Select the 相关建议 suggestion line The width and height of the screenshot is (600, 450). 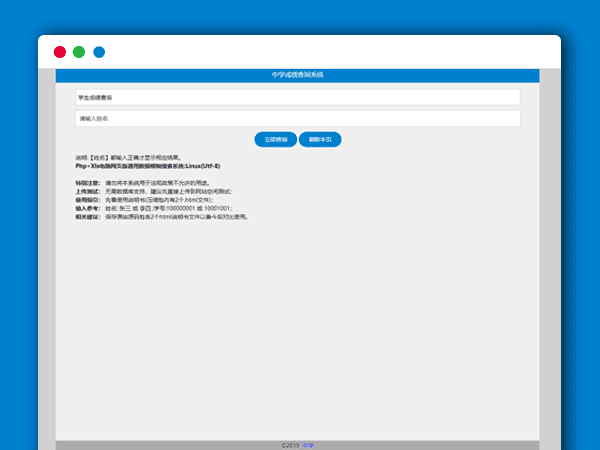160,216
